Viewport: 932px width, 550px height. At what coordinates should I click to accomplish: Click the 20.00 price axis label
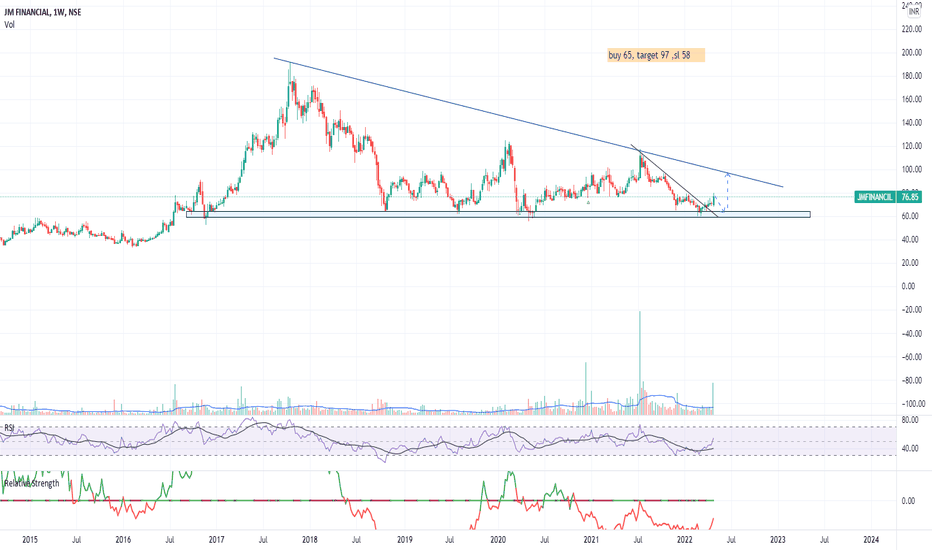coord(910,263)
